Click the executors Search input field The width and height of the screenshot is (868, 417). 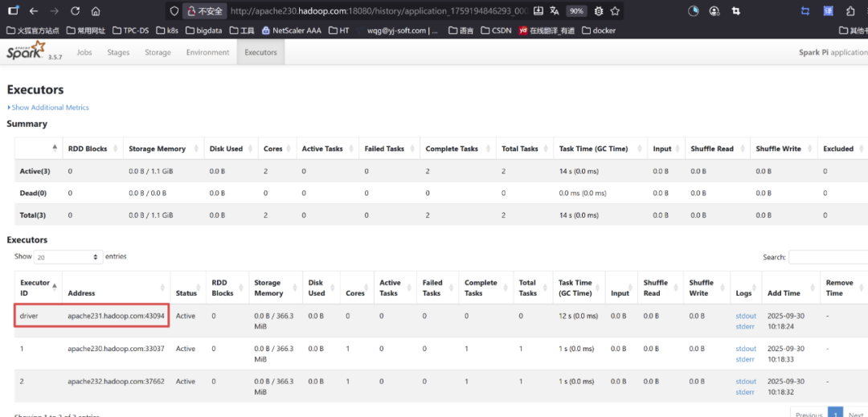pyautogui.click(x=828, y=257)
